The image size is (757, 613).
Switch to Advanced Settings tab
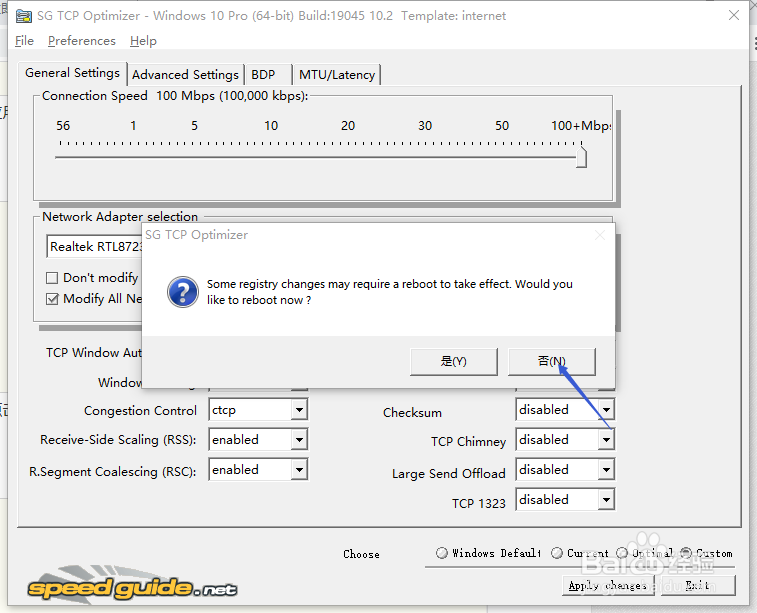click(x=185, y=75)
